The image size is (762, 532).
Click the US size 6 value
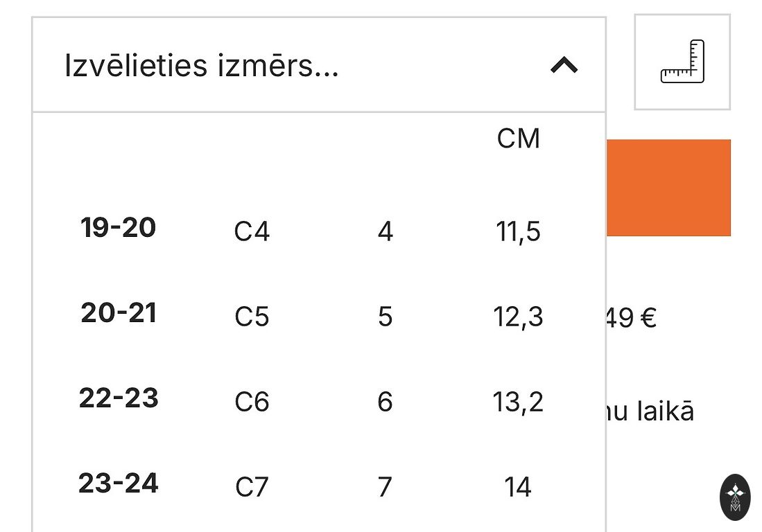pyautogui.click(x=386, y=402)
